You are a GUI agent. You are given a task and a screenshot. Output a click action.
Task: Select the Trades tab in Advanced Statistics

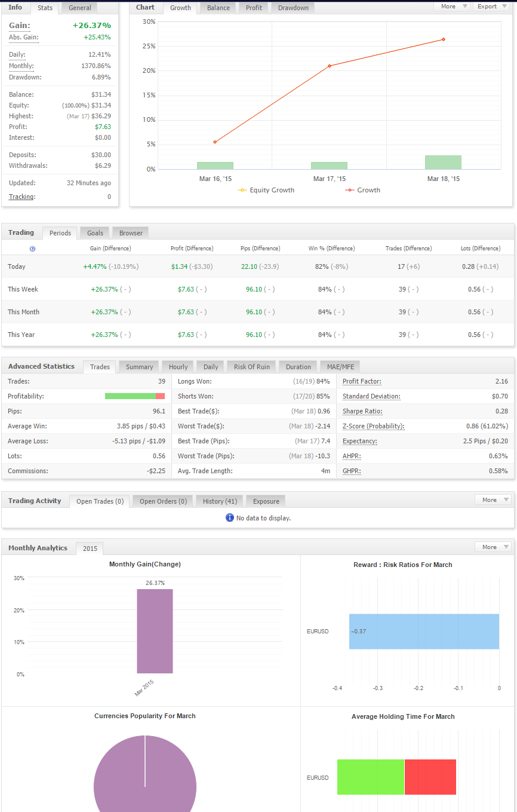[x=100, y=367]
